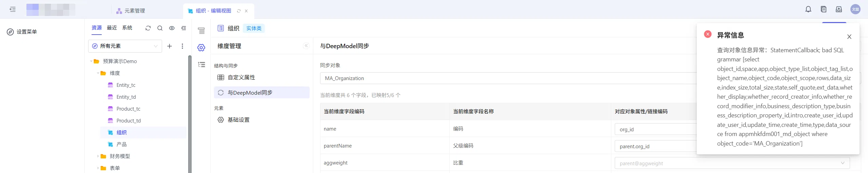Expand the 表单 folder

click(98, 168)
